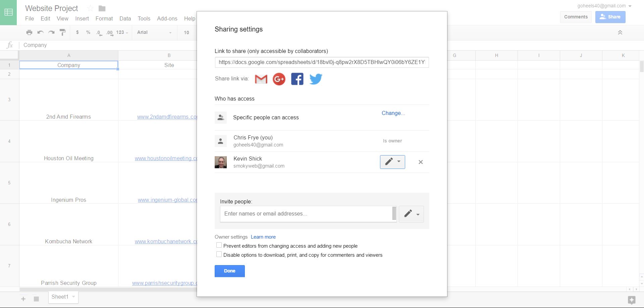Open the Explore button
This screenshot has width=644, height=308.
[x=632, y=300]
